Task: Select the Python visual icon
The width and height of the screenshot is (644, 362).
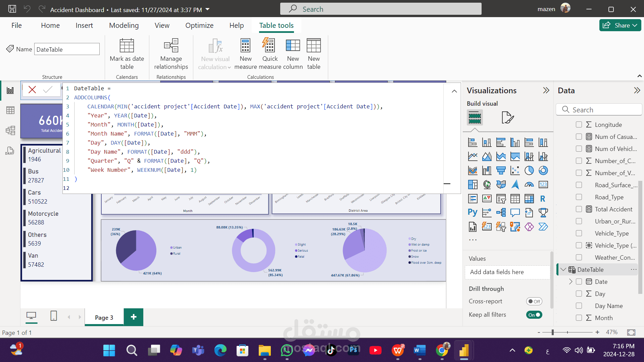Action: point(473,213)
